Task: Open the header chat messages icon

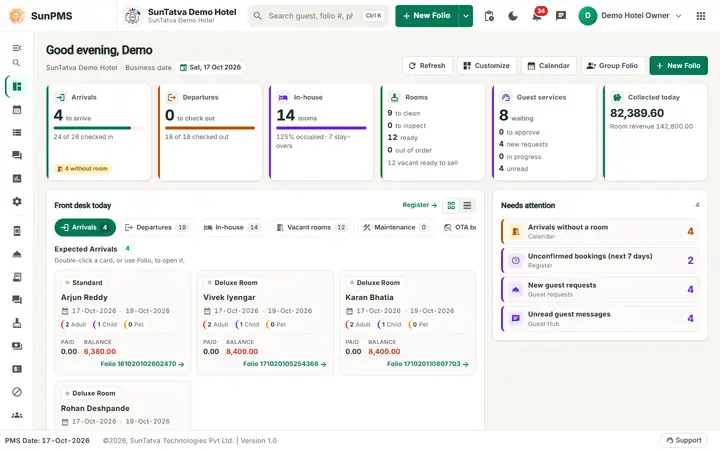Action: tap(561, 16)
